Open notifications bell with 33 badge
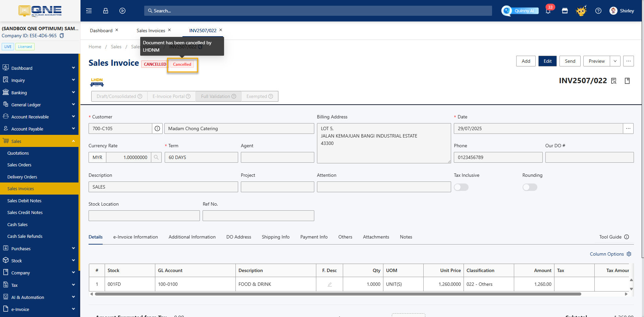Image resolution: width=644 pixels, height=317 pixels. click(x=548, y=11)
